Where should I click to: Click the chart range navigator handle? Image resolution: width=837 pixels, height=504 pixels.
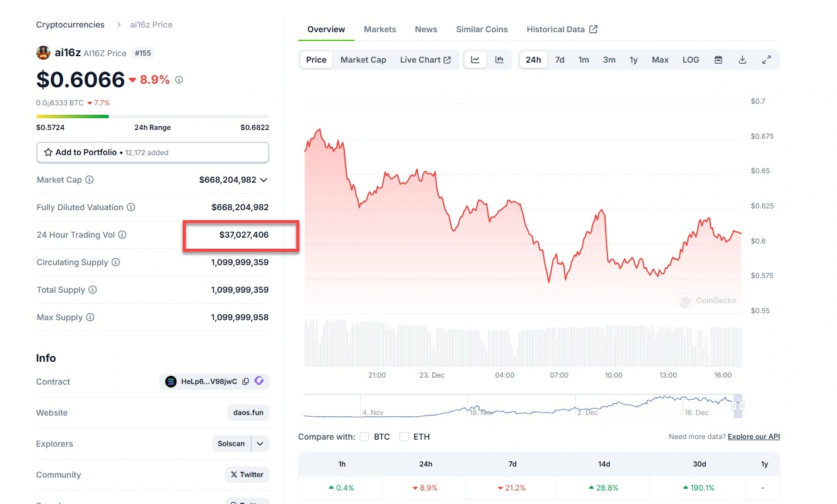coord(738,406)
